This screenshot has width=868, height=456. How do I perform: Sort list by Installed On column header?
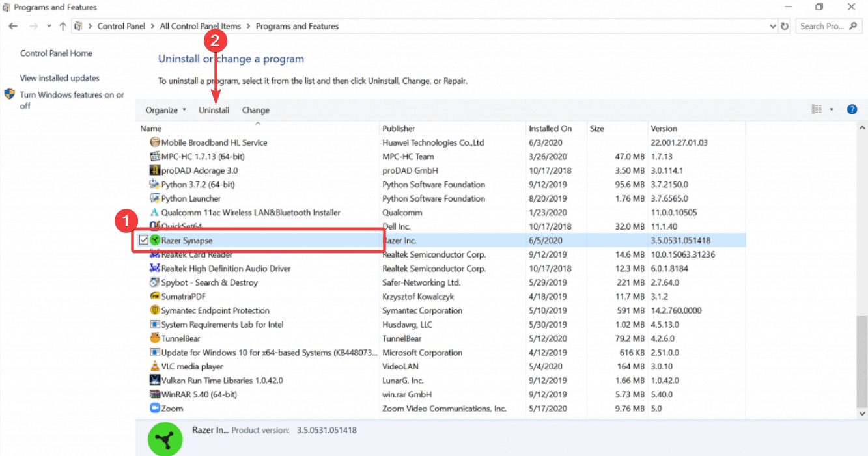click(550, 129)
